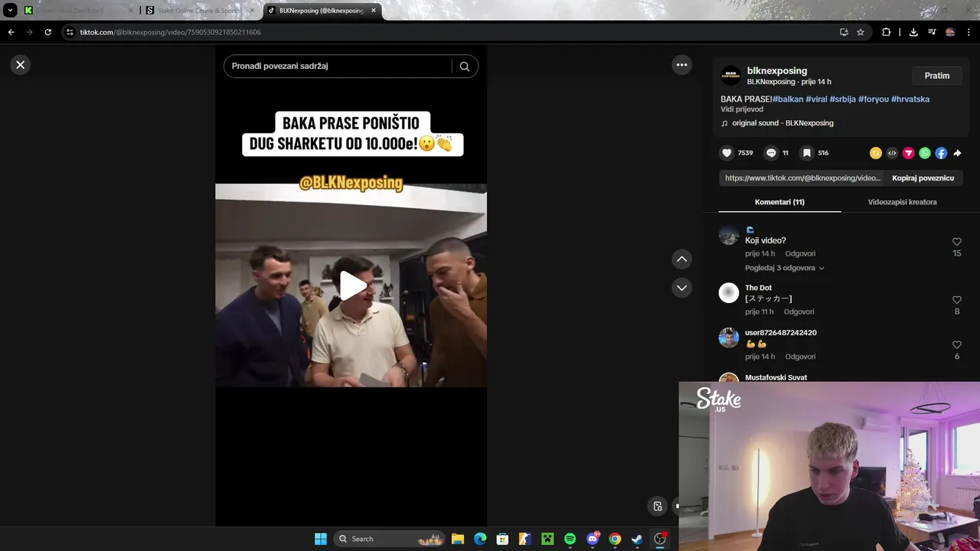Expand 'Pogledaj 3 odgovora' replies

click(785, 269)
